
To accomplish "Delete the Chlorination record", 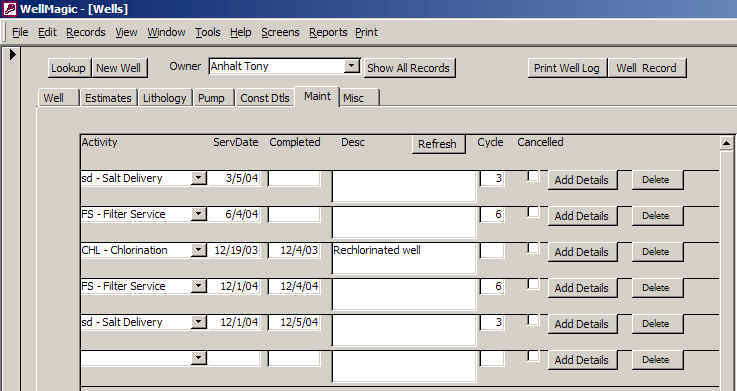I will (657, 252).
